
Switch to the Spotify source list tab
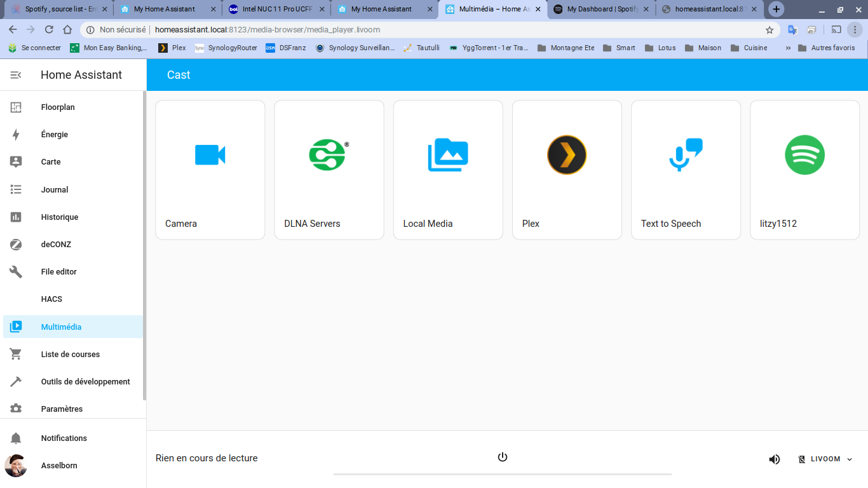click(x=58, y=9)
